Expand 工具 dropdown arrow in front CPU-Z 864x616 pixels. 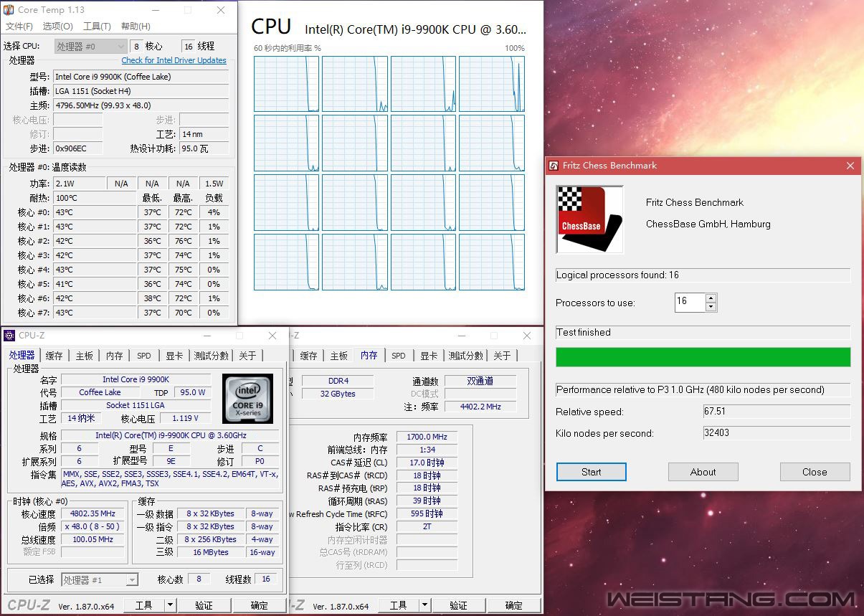point(170,605)
